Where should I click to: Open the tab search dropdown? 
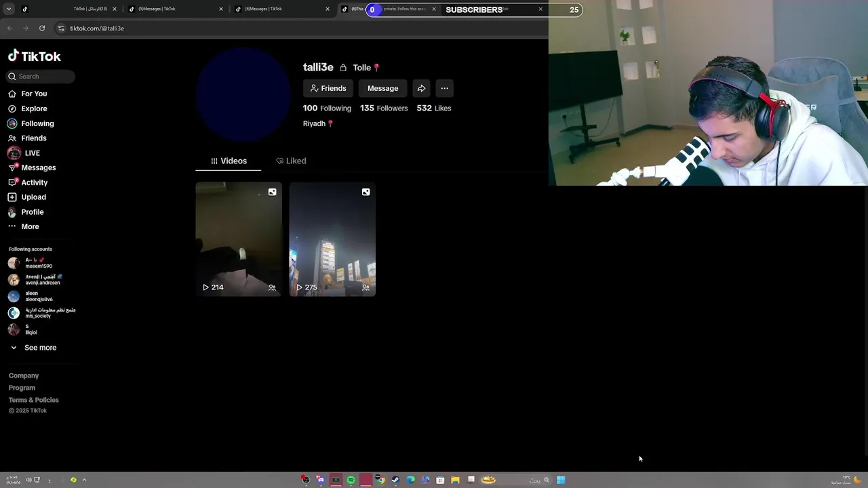click(9, 9)
